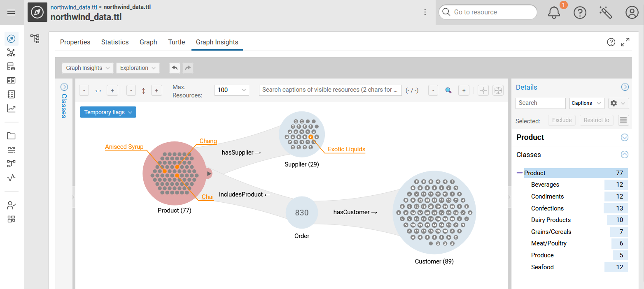
Task: Click the Exclude button next to Selected
Action: tap(561, 120)
